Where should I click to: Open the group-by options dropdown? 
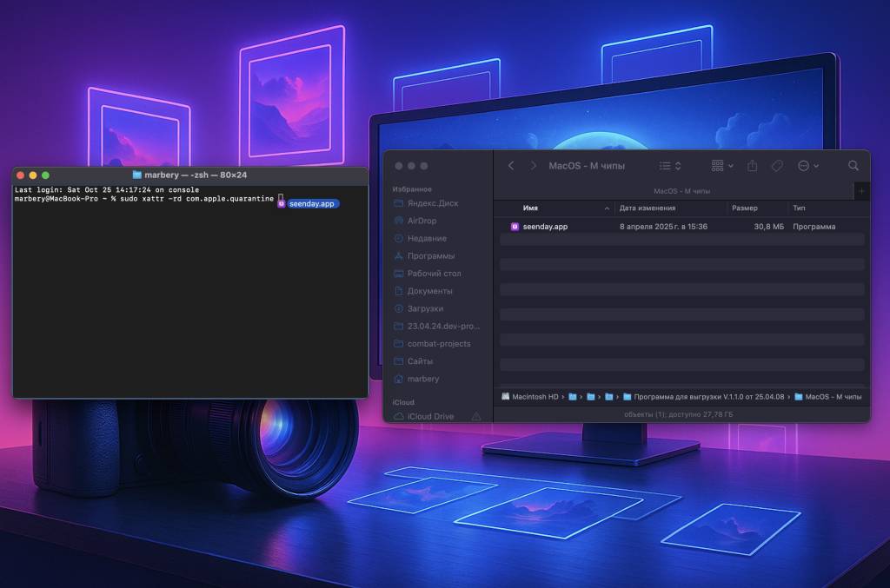point(721,166)
